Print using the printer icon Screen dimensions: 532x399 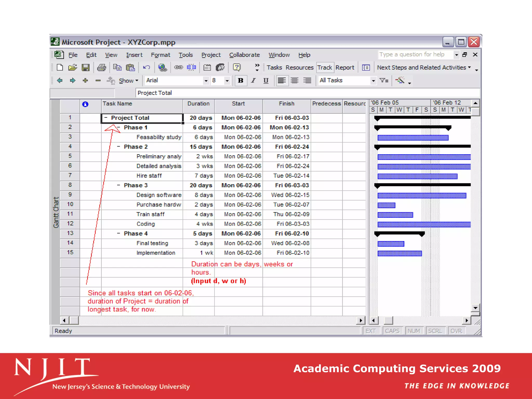coord(102,68)
